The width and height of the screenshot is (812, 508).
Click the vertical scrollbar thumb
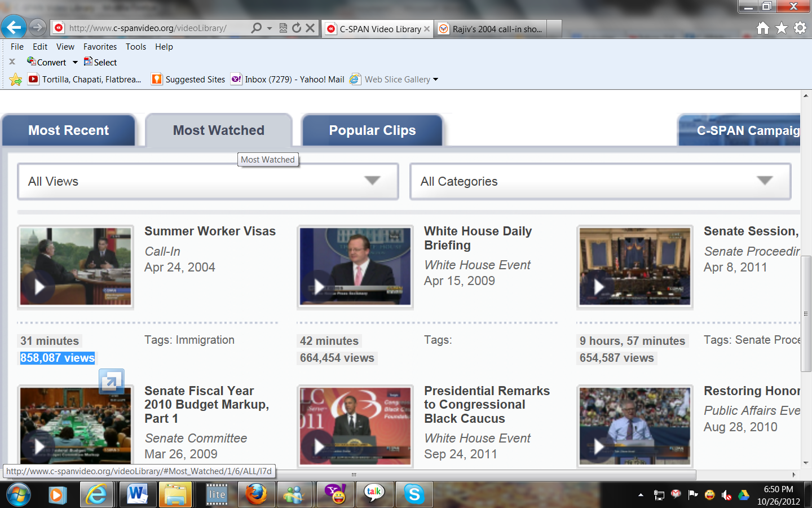(805, 313)
